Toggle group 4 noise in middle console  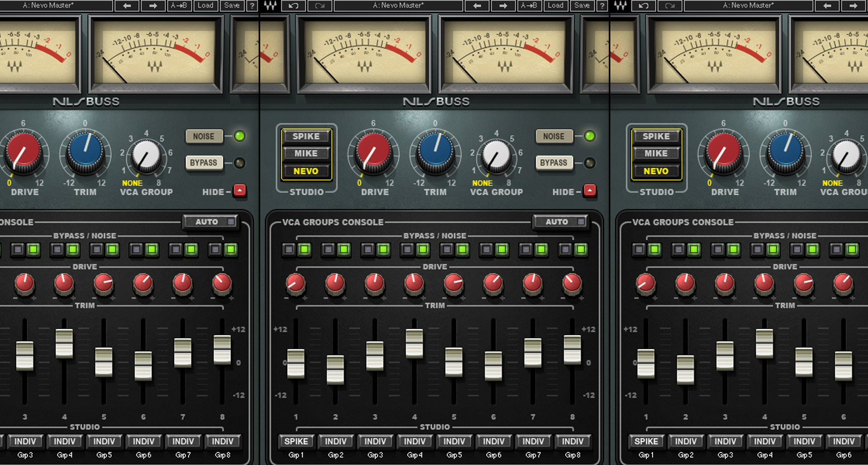pos(423,250)
